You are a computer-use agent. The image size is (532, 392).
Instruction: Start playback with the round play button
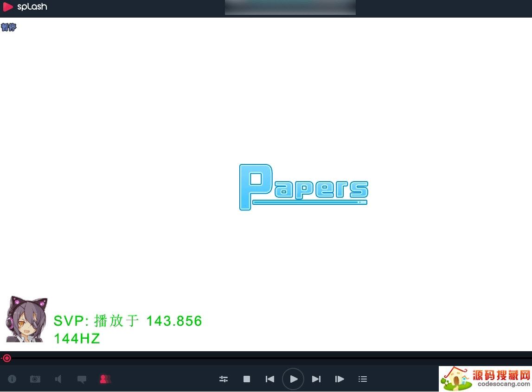tap(293, 379)
